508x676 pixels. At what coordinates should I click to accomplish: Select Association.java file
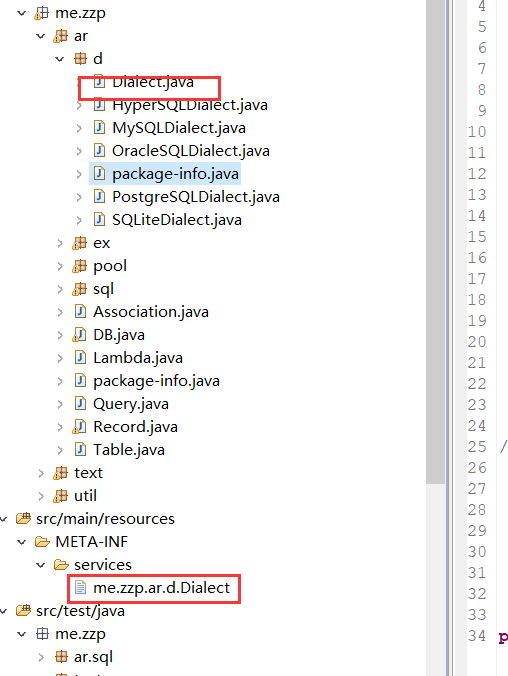pyautogui.click(x=151, y=312)
